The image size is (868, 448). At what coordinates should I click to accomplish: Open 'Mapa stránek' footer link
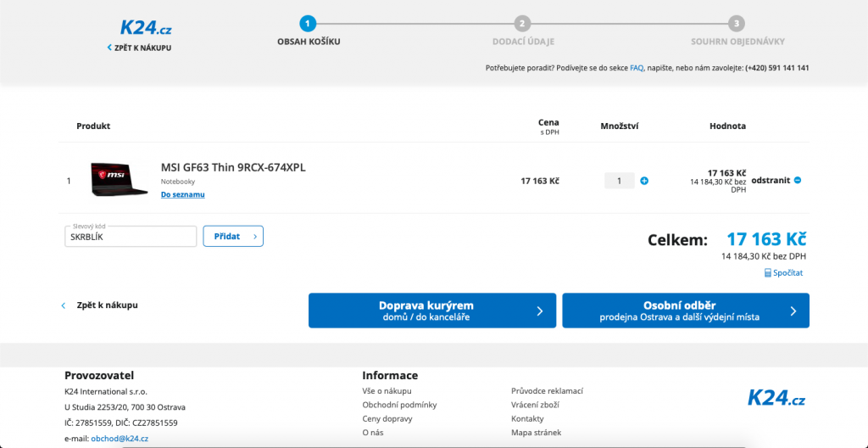pyautogui.click(x=536, y=433)
